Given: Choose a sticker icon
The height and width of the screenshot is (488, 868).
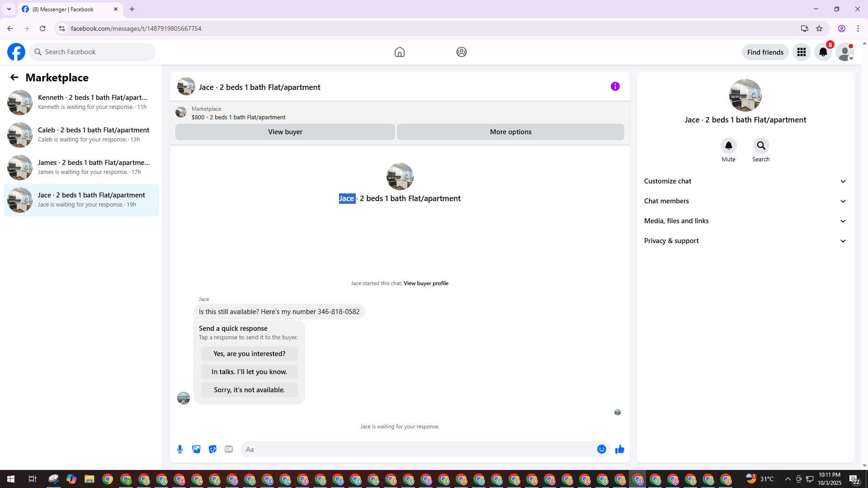Looking at the screenshot, I should (212, 449).
